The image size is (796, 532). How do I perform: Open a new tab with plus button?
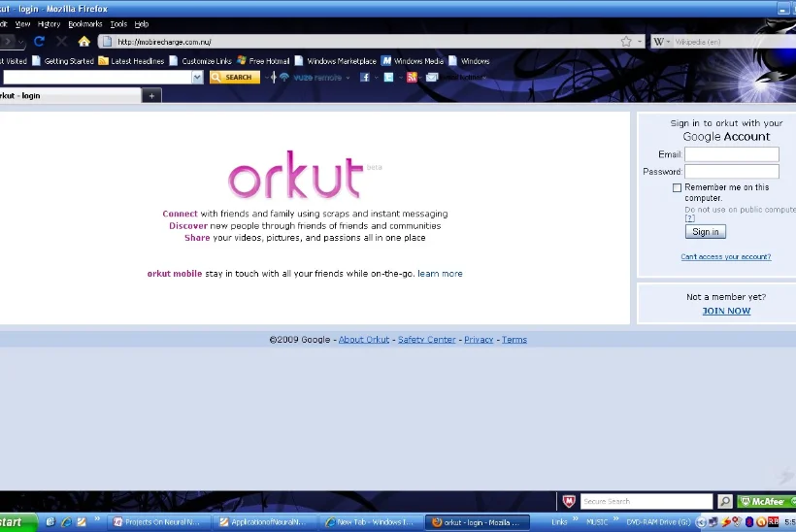pos(151,95)
